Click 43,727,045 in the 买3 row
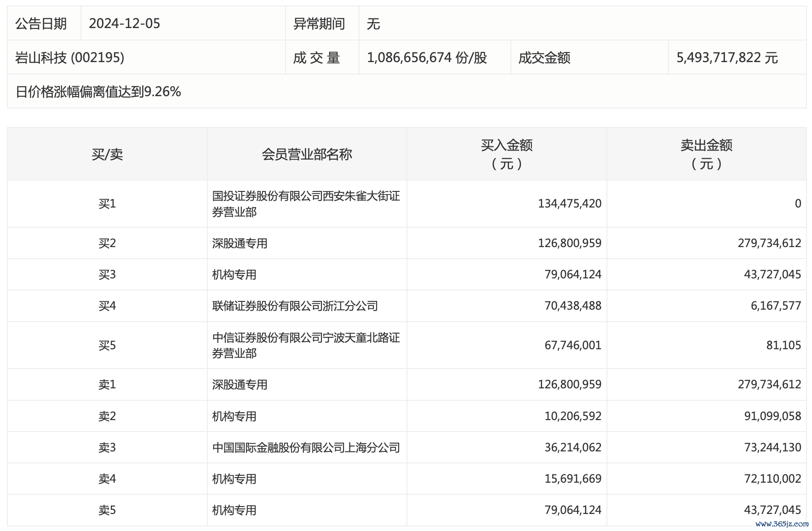The height and width of the screenshot is (531, 812). tap(773, 274)
